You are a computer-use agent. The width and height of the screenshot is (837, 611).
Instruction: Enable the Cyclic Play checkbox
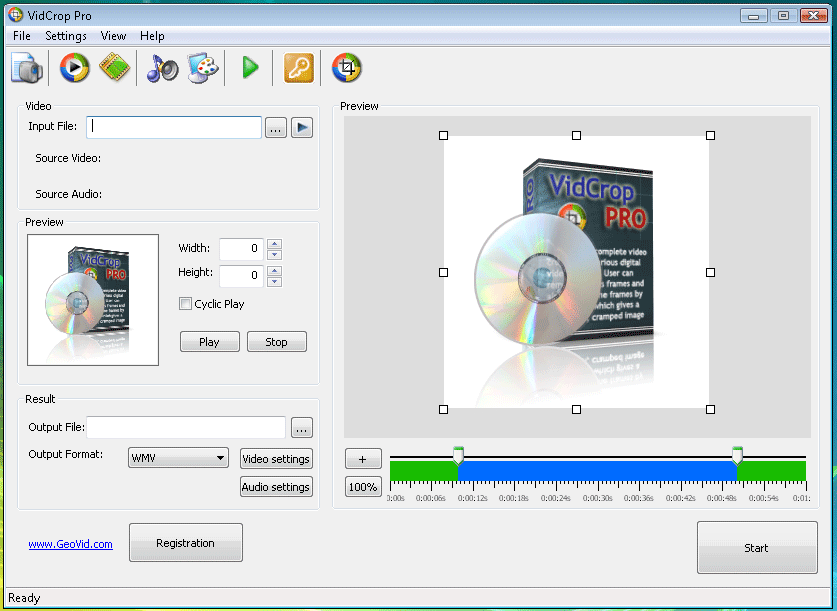point(185,304)
